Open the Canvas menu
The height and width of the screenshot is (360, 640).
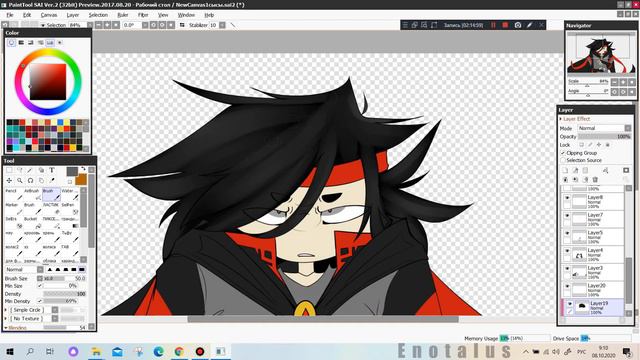coord(49,15)
